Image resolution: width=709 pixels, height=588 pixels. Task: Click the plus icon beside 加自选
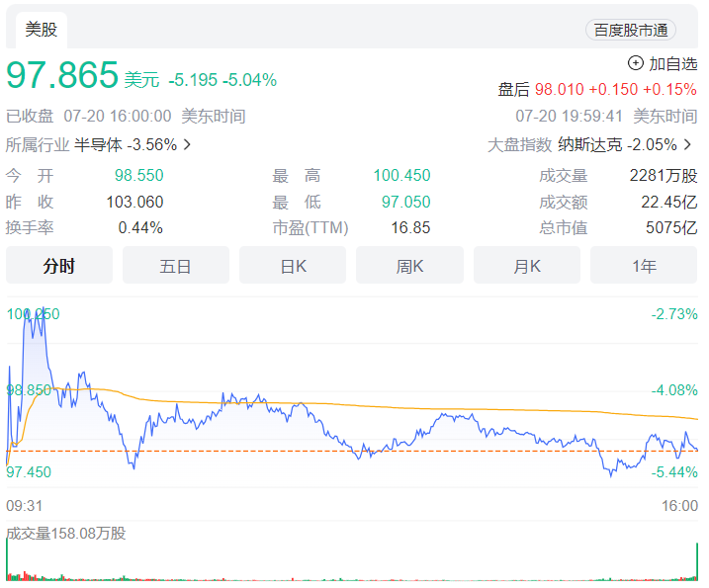click(x=635, y=63)
